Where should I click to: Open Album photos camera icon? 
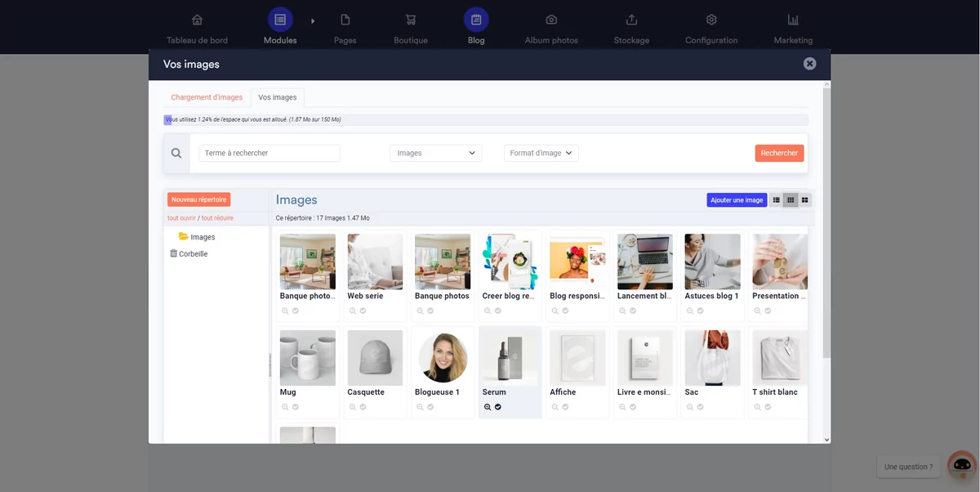551,20
